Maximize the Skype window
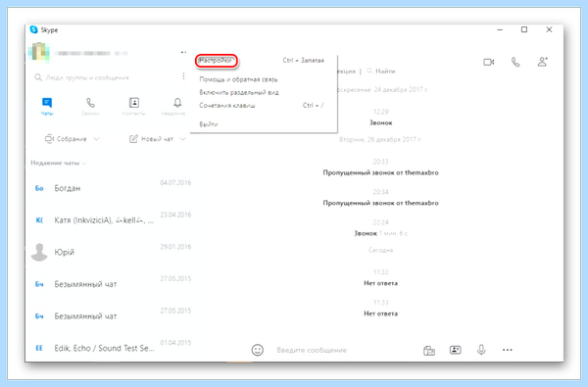Screen dimensions: 588x387 (x=524, y=29)
